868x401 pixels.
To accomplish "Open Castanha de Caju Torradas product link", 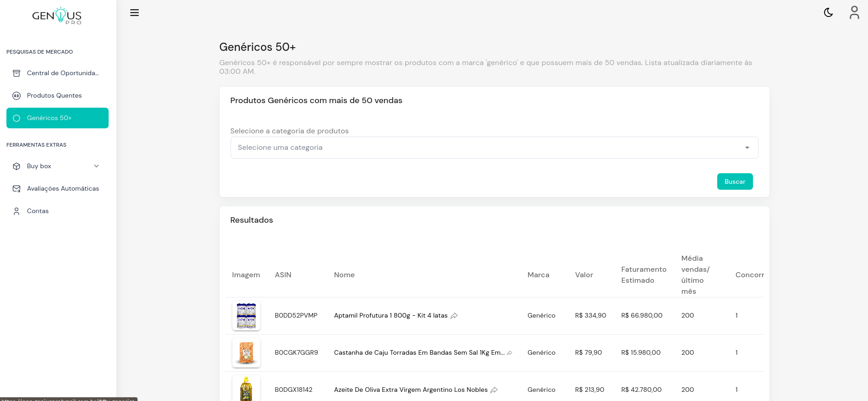I will click(419, 353).
